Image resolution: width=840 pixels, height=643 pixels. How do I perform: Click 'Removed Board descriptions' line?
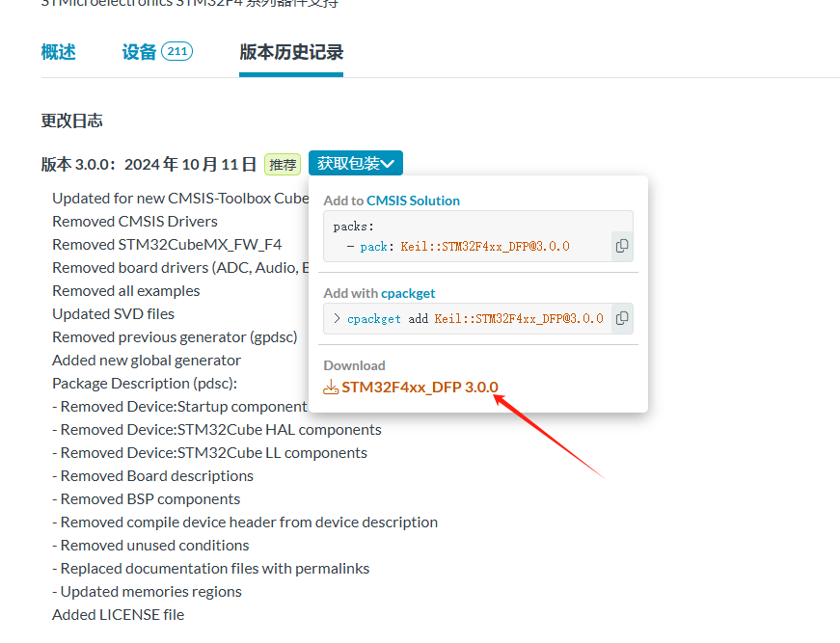click(152, 476)
